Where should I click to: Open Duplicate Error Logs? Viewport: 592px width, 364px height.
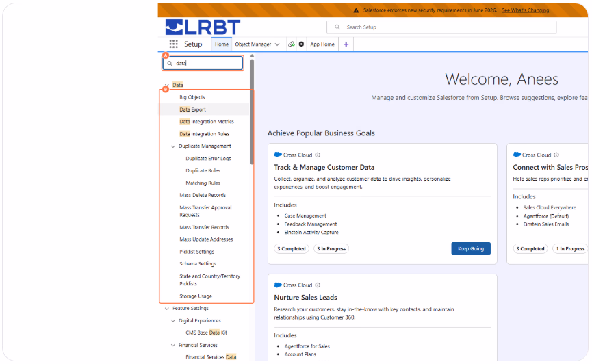click(209, 159)
